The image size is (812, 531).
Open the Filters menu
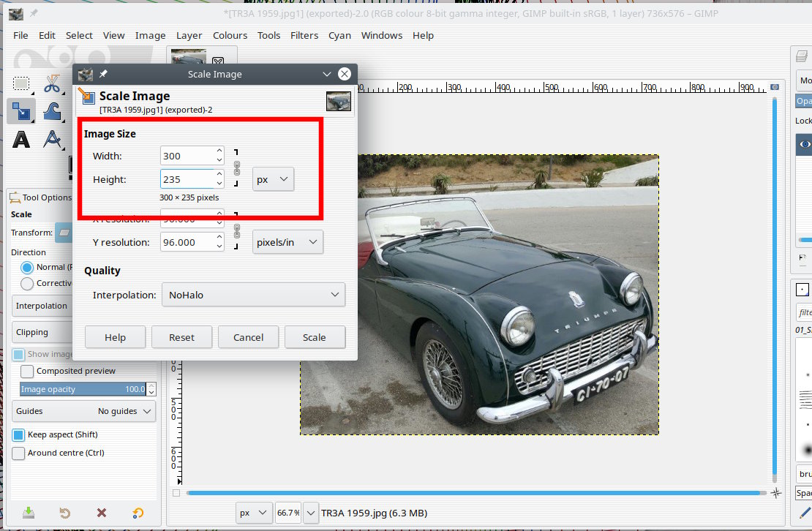304,35
